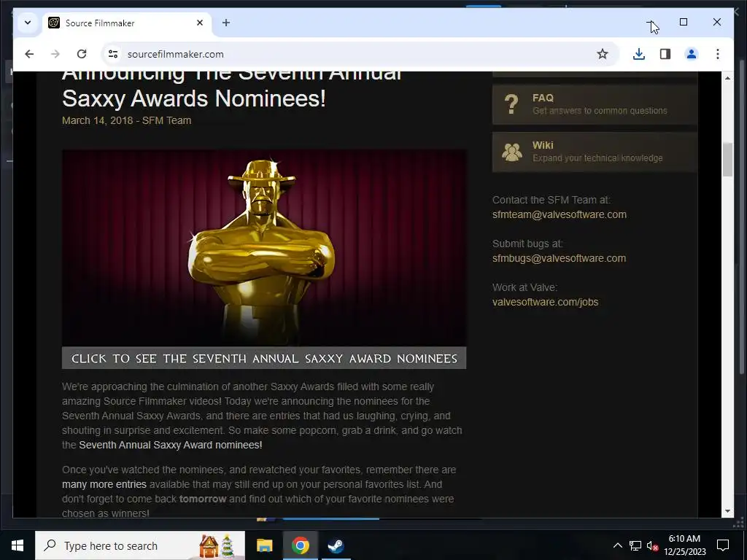Viewport: 747px width, 560px height.
Task: Reload the Source Filmmaker page
Action: coord(82,54)
